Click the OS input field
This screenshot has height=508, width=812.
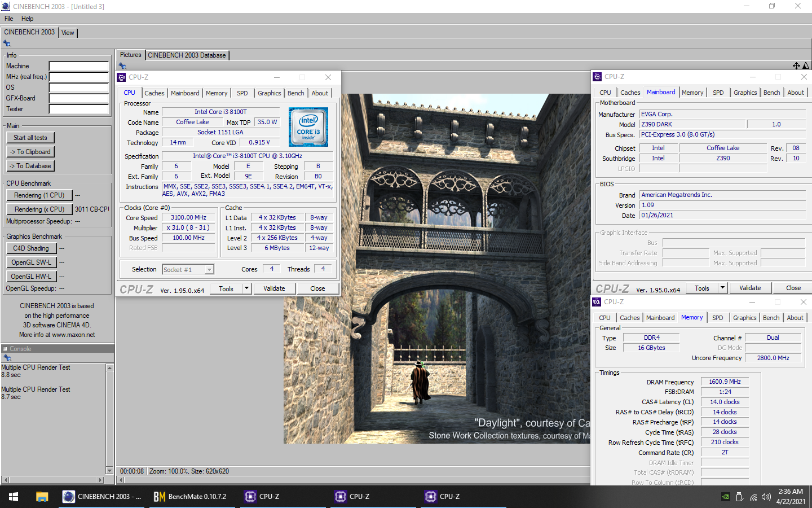tap(79, 87)
